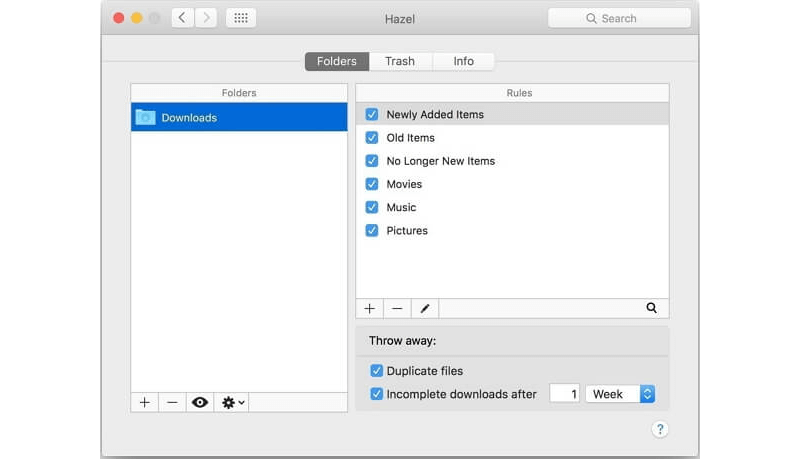Add a new folder with plus button
This screenshot has height=459, width=800.
(145, 402)
